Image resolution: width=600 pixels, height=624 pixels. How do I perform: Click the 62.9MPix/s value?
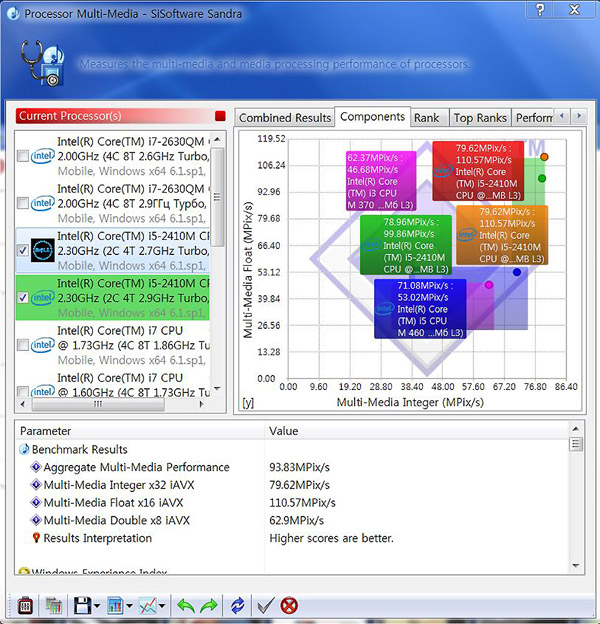(x=296, y=520)
